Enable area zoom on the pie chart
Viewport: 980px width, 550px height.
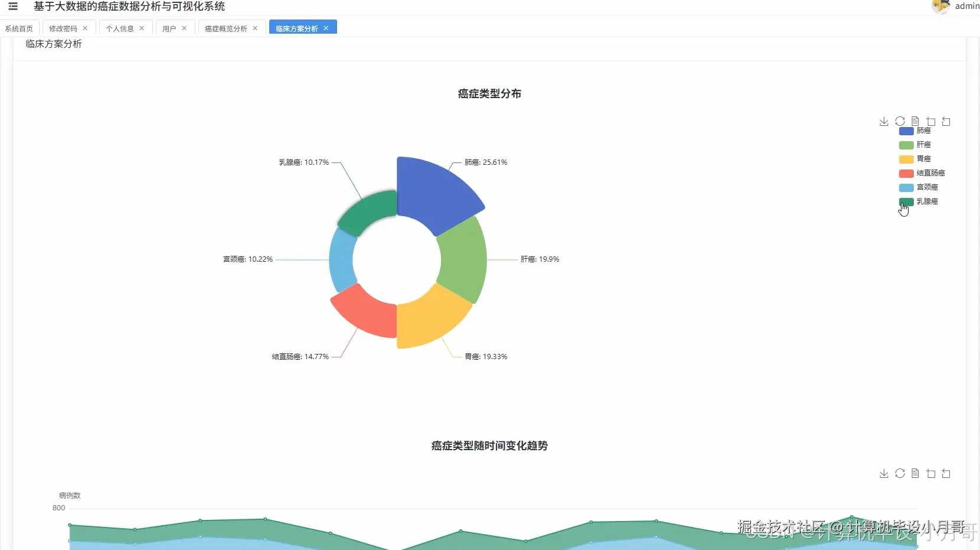coord(930,121)
